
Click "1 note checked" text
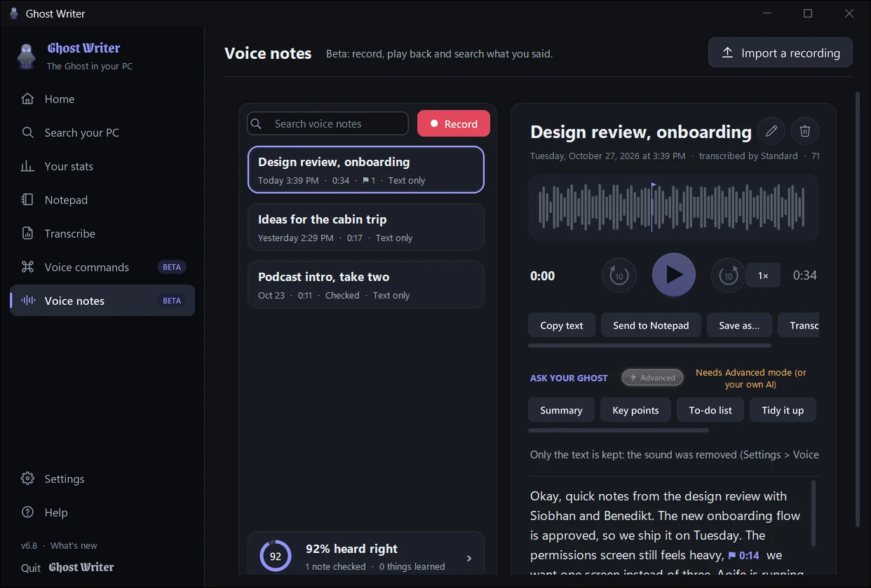[x=336, y=566]
